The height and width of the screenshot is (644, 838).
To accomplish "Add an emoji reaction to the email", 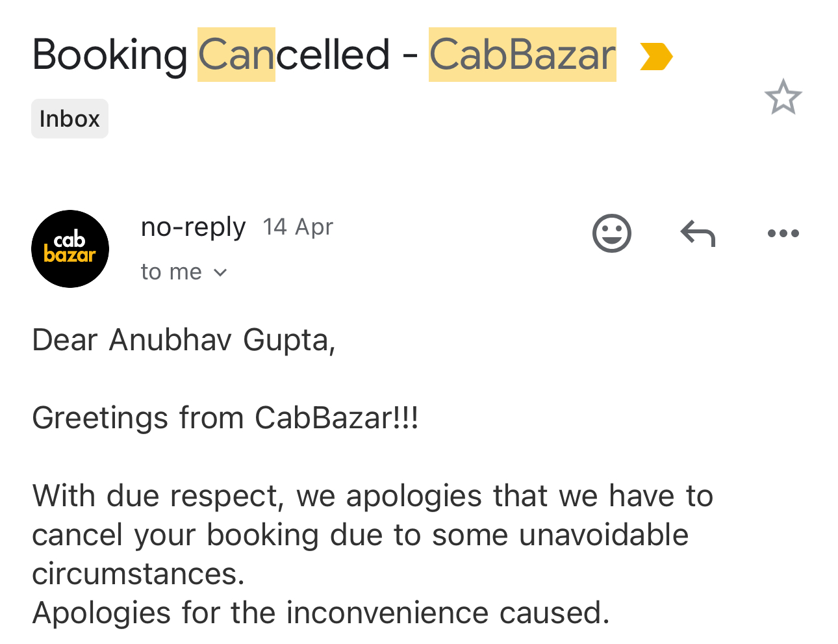I will point(611,233).
